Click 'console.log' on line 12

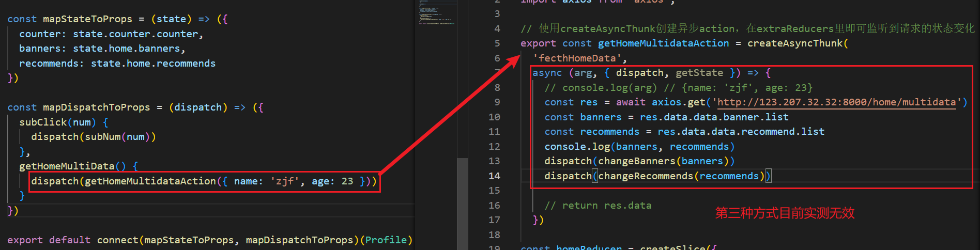577,147
